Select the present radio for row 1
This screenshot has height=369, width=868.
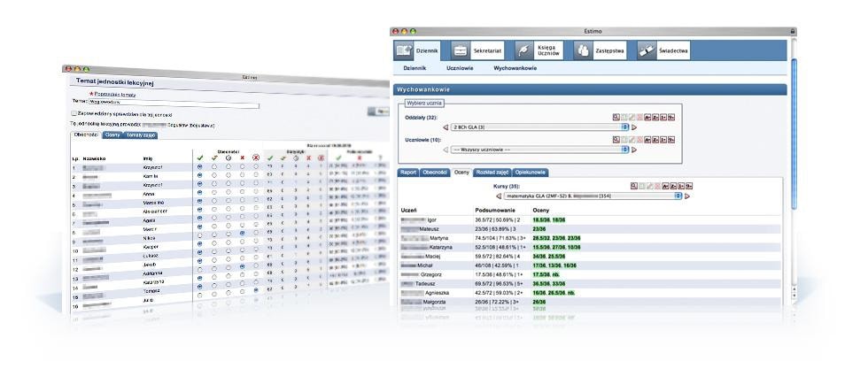[200, 167]
